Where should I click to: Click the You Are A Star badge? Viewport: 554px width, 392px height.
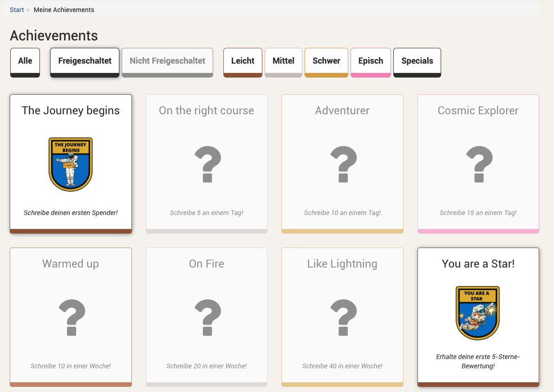click(x=478, y=313)
